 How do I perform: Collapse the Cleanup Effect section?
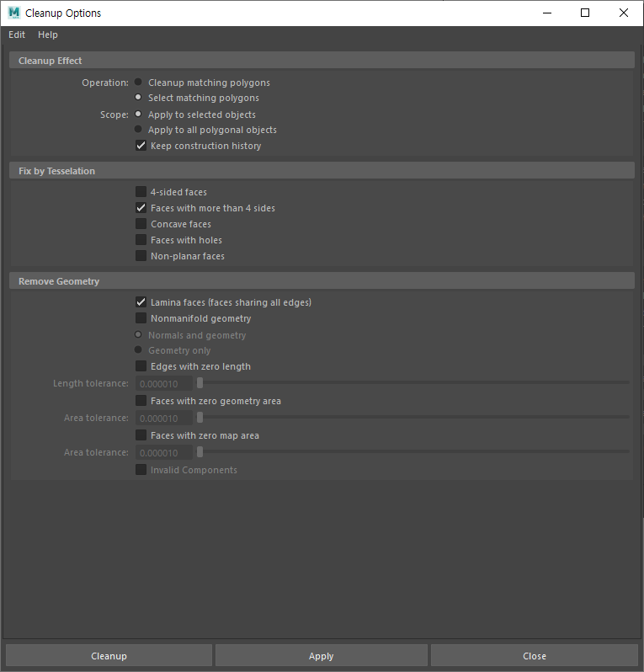tap(322, 61)
